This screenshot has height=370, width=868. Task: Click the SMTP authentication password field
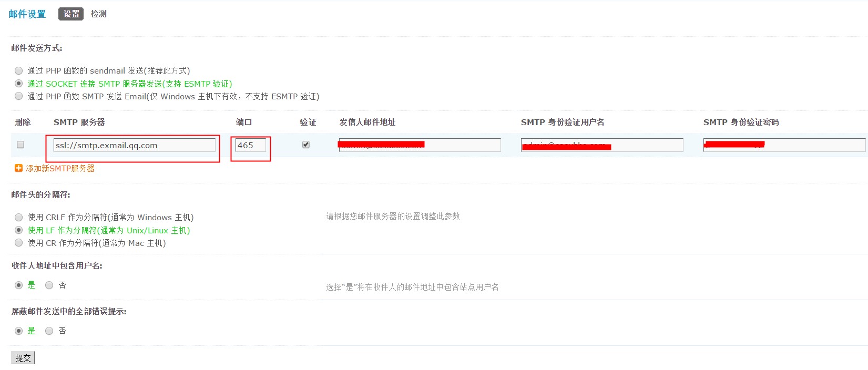click(784, 146)
